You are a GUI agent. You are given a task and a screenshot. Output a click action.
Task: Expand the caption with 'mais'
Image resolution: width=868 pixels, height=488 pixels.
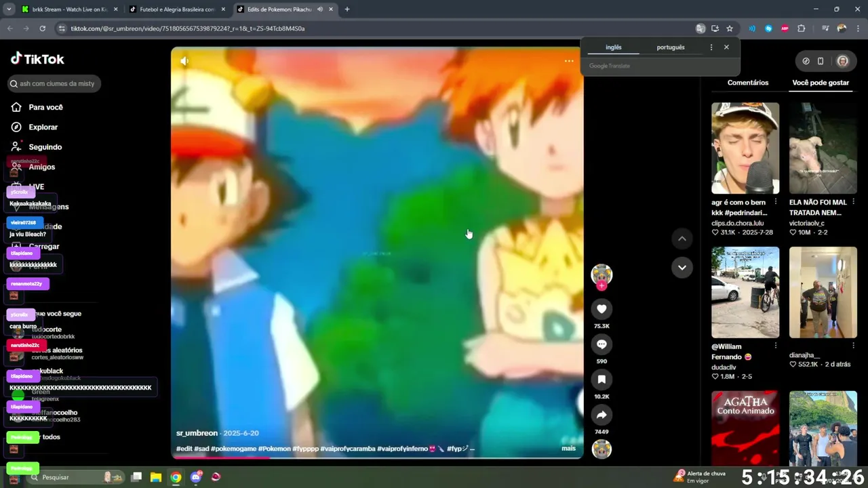(568, 448)
